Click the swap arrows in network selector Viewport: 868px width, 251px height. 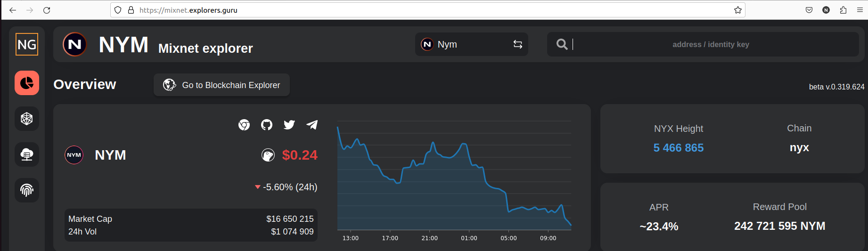(518, 44)
